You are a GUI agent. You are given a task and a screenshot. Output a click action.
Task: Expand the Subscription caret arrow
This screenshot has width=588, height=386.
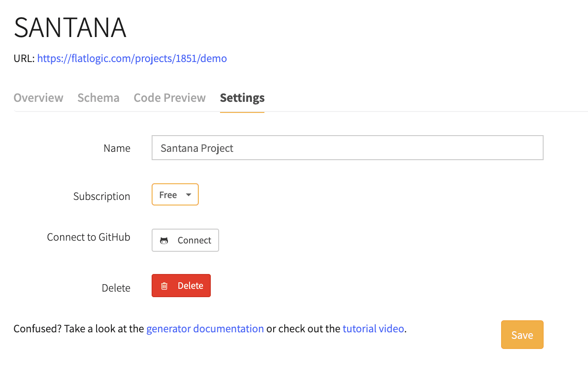click(189, 195)
